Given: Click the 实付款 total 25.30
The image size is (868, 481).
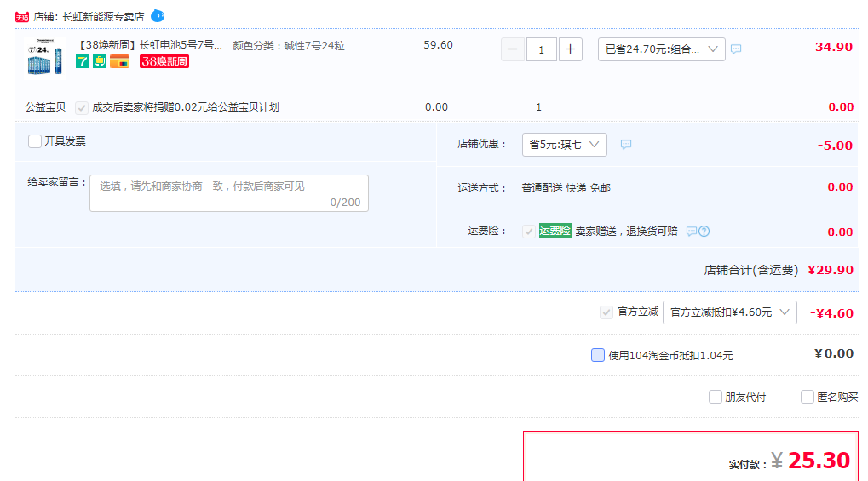Looking at the screenshot, I should [819, 461].
